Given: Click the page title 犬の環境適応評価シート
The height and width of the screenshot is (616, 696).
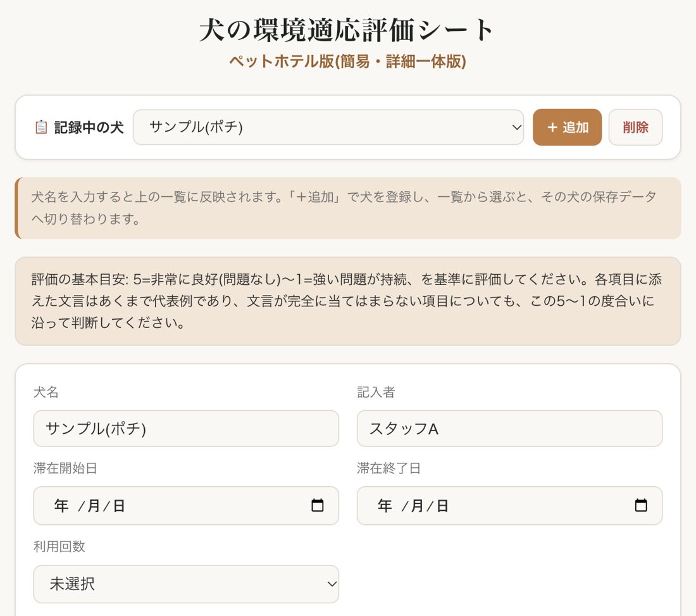Looking at the screenshot, I should (347, 30).
